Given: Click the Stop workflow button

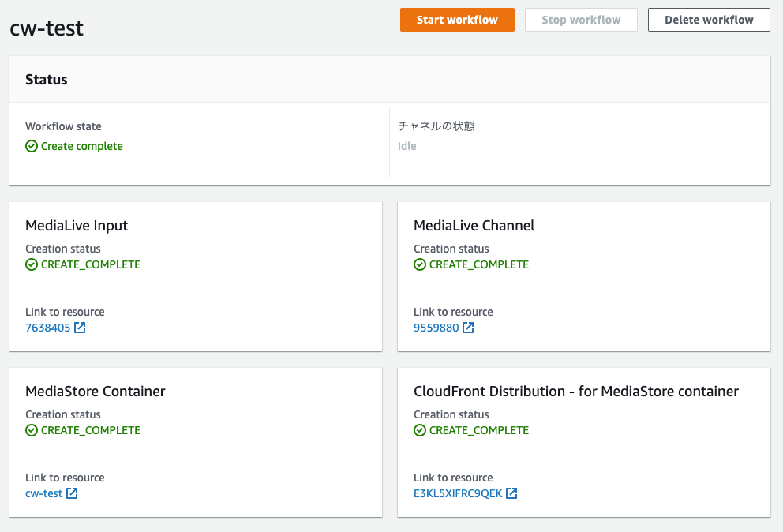Looking at the screenshot, I should pos(581,20).
